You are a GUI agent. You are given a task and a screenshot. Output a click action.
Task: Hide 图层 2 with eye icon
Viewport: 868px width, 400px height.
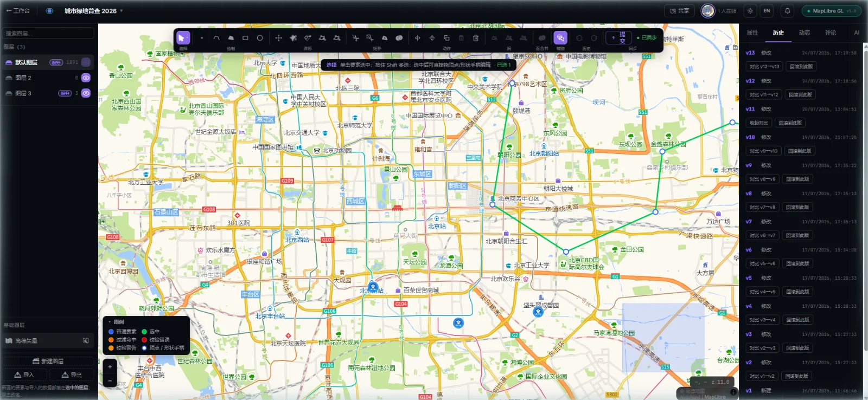(86, 78)
